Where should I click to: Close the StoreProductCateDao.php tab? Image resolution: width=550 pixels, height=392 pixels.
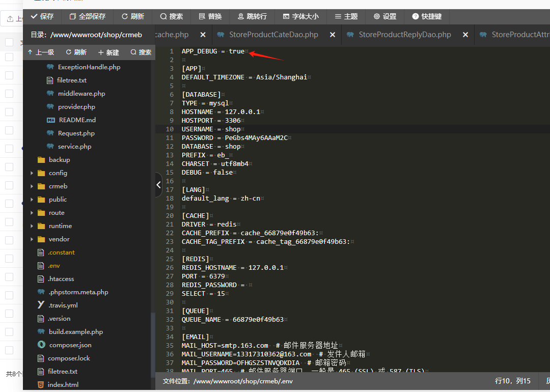[333, 35]
